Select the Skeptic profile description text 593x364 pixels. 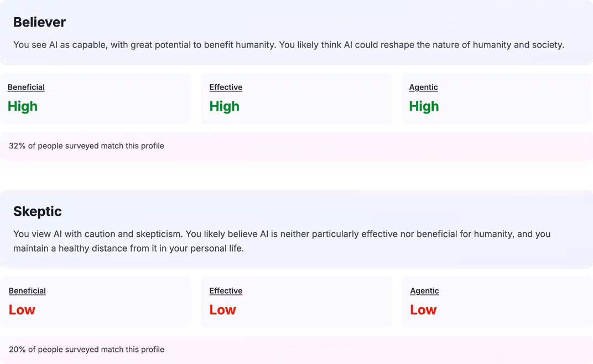click(x=282, y=235)
